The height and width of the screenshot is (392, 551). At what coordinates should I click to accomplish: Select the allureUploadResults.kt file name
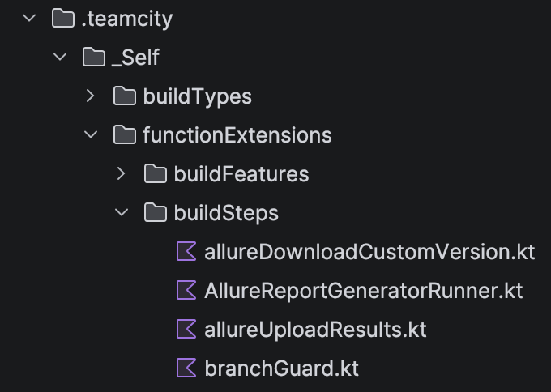[x=315, y=330]
